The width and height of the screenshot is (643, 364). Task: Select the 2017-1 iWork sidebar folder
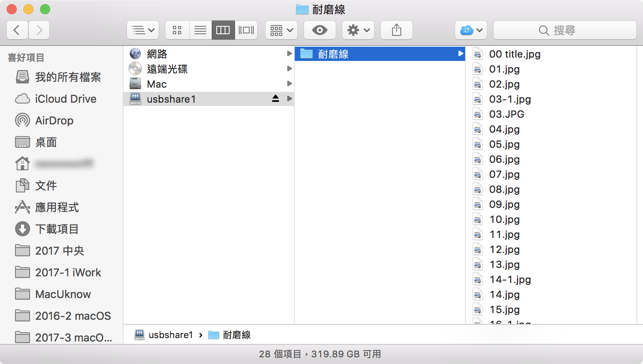pyautogui.click(x=68, y=273)
